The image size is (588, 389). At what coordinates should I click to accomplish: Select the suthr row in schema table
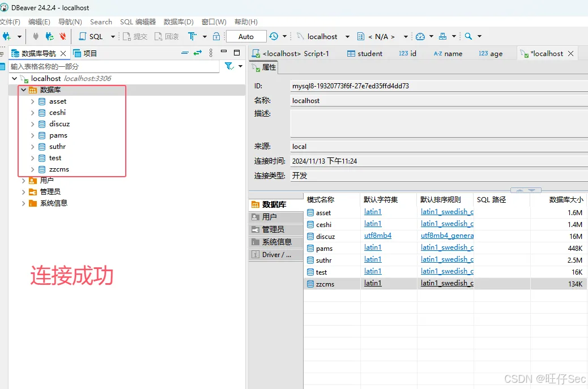pyautogui.click(x=446, y=260)
